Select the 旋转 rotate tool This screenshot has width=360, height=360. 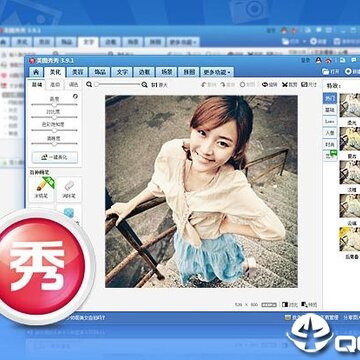[270, 85]
